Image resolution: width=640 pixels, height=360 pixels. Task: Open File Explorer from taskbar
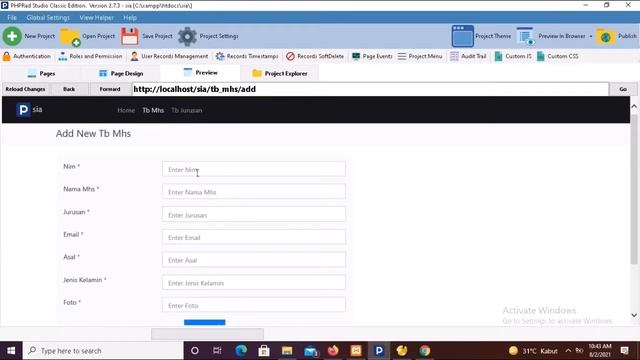click(287, 351)
